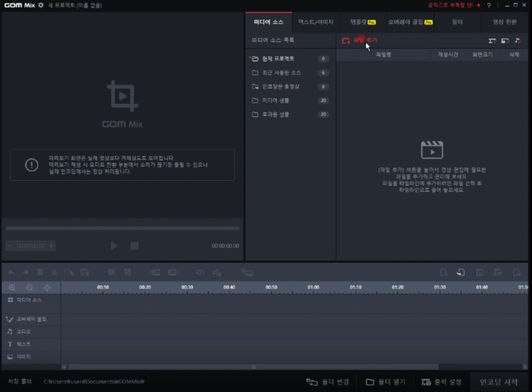
Task: Click the 폴더 변경 button
Action: [x=328, y=382]
